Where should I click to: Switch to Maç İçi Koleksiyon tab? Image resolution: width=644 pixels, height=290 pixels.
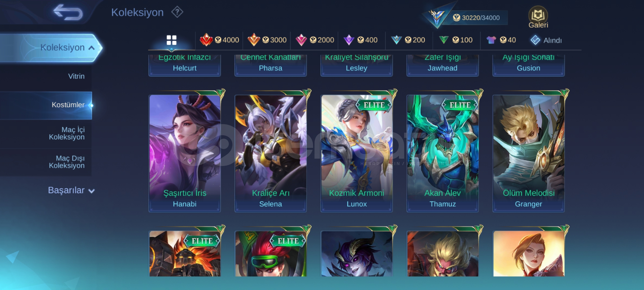[x=67, y=133]
